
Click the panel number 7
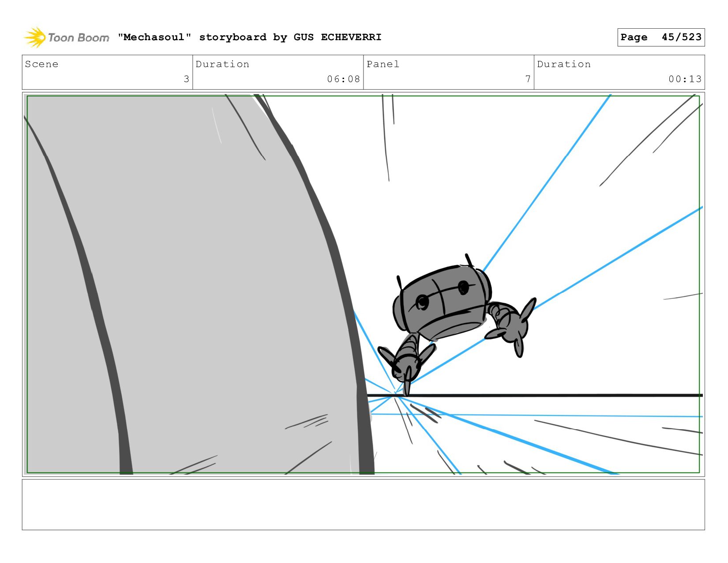528,79
